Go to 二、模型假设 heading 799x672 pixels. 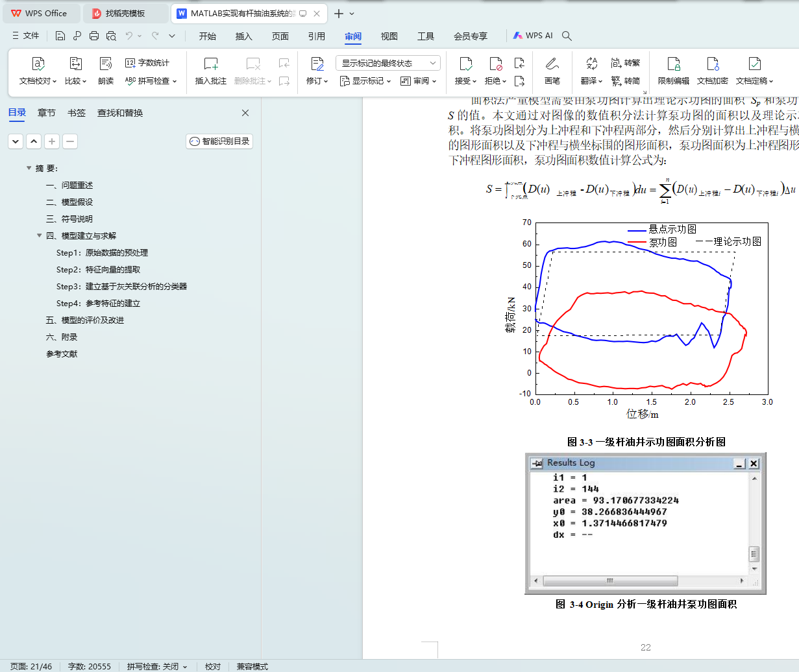[70, 202]
